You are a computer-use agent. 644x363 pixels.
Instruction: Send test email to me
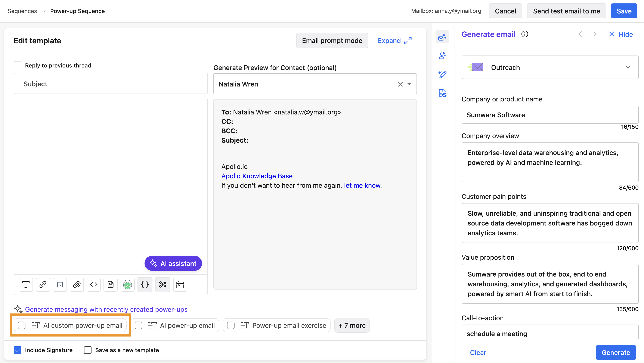(x=566, y=11)
